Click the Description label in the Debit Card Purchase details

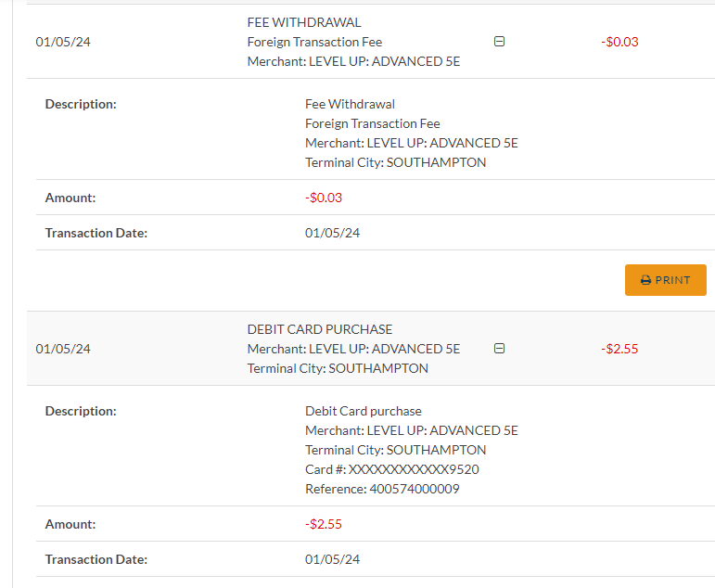coord(81,411)
